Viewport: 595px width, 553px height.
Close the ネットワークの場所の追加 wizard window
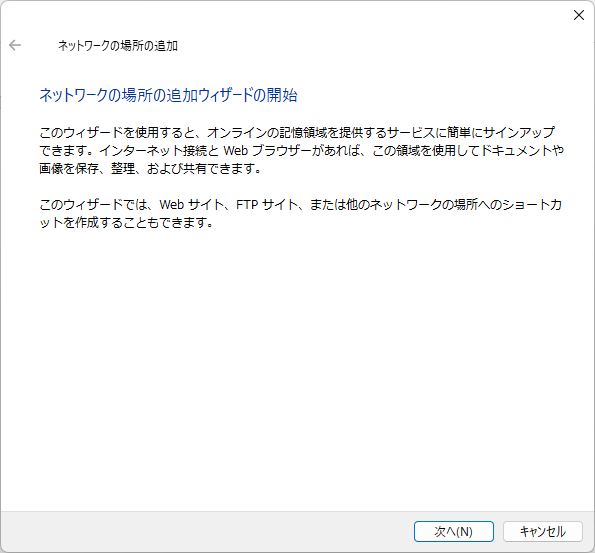[579, 15]
